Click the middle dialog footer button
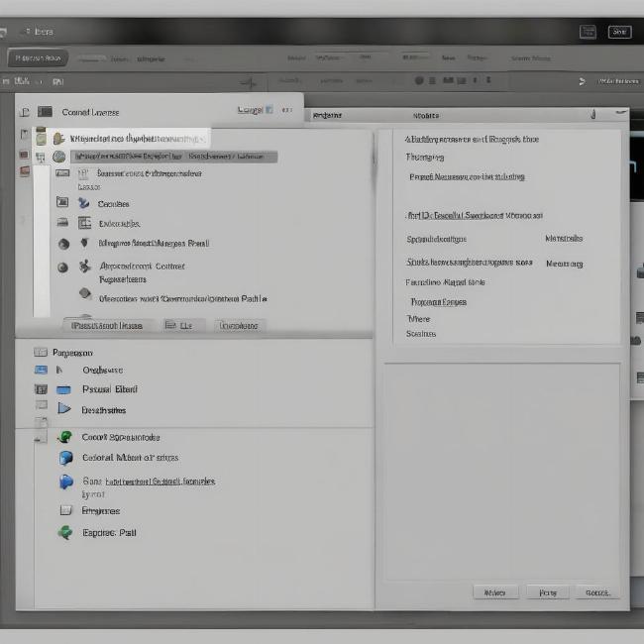 tap(548, 592)
